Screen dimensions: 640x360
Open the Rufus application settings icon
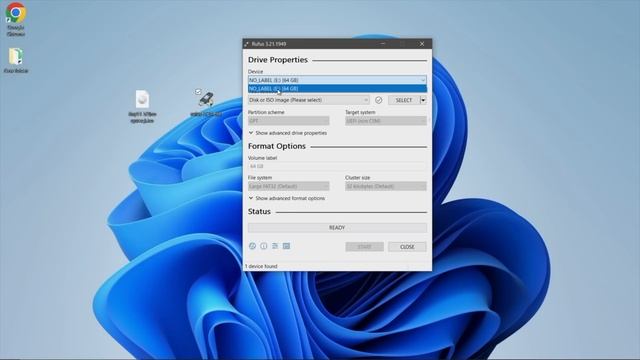(275, 246)
